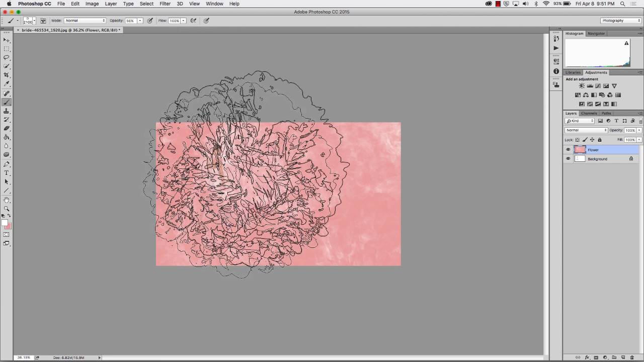Screen dimensions: 644x362
Task: Open the brush Opacity slider arrow
Action: (140, 21)
